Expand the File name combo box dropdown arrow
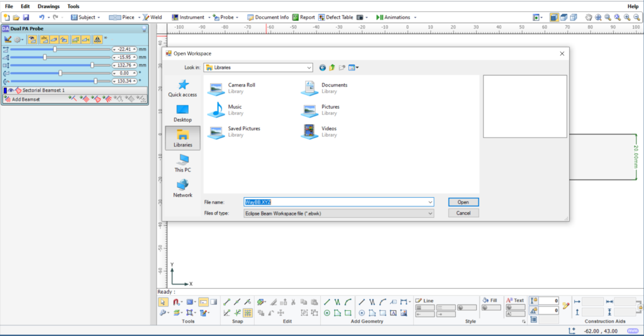Image resolution: width=644 pixels, height=336 pixels. 430,202
